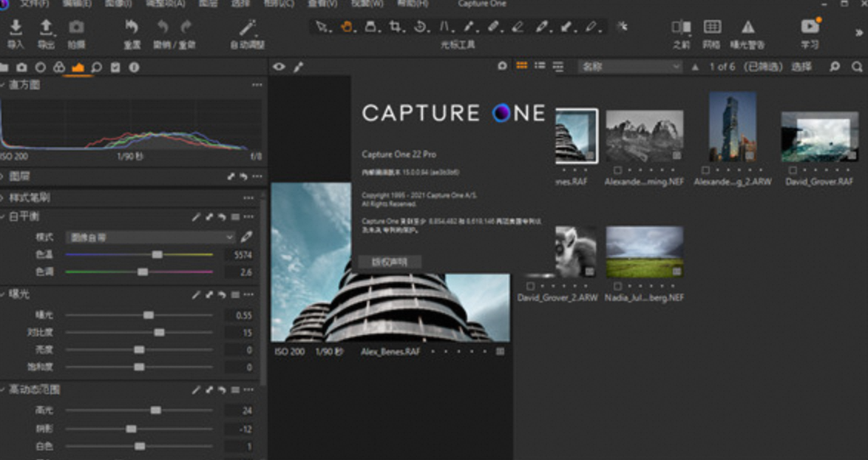Click the 色温 value field 5574
This screenshot has height=460, width=868.
pos(239,255)
